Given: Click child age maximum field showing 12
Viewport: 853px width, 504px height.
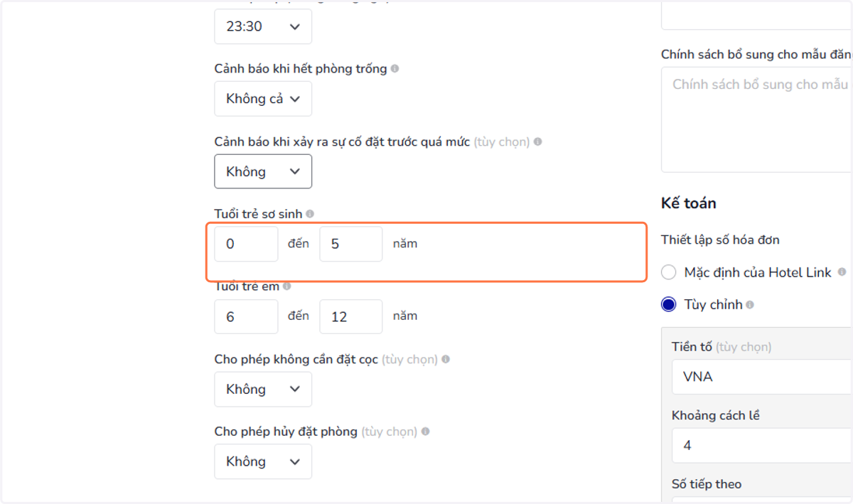Looking at the screenshot, I should pos(351,316).
